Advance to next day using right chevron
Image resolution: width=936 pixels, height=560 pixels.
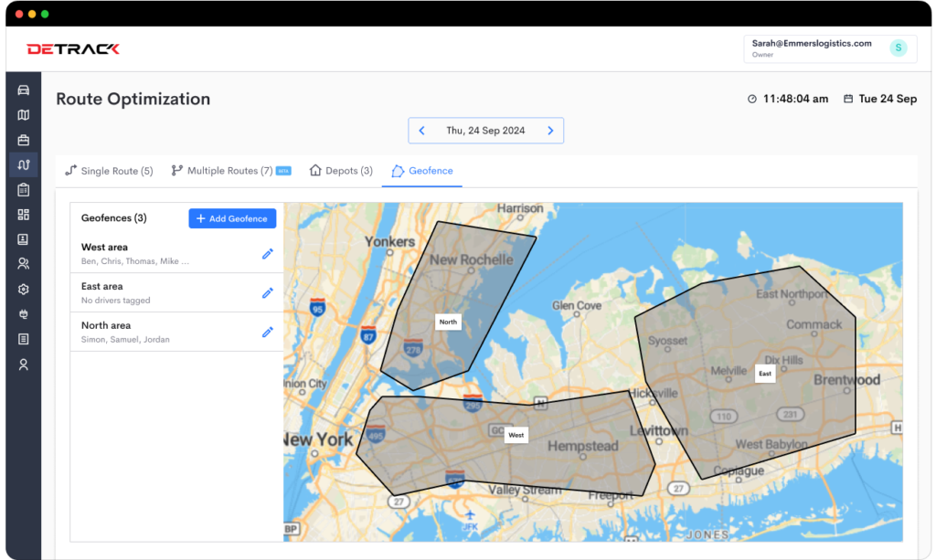tap(550, 130)
